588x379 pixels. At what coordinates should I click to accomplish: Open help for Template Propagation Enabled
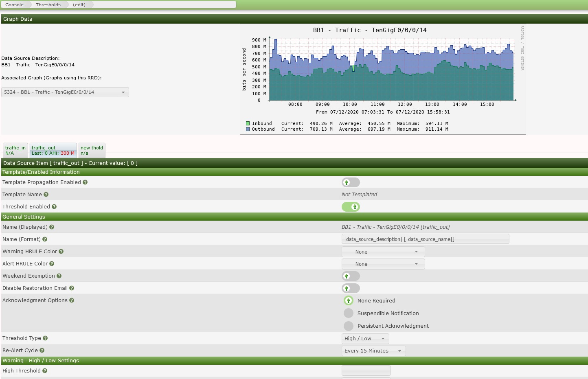click(x=85, y=182)
